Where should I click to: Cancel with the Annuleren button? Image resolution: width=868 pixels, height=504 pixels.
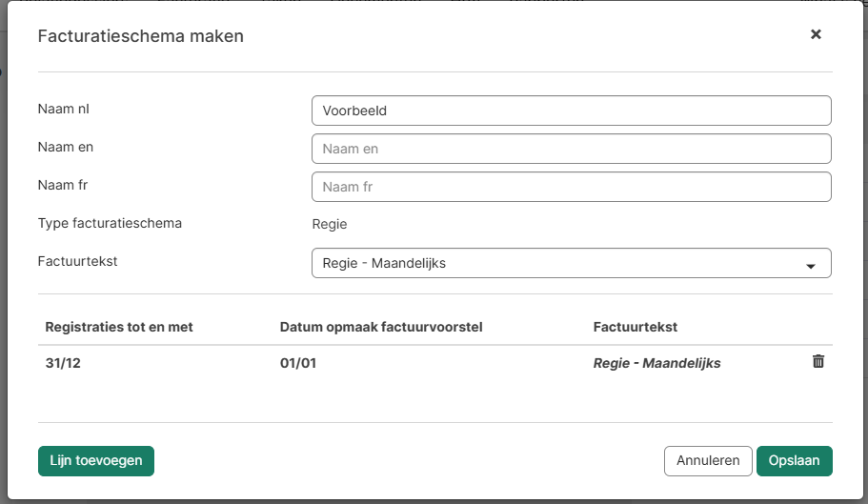coord(708,460)
